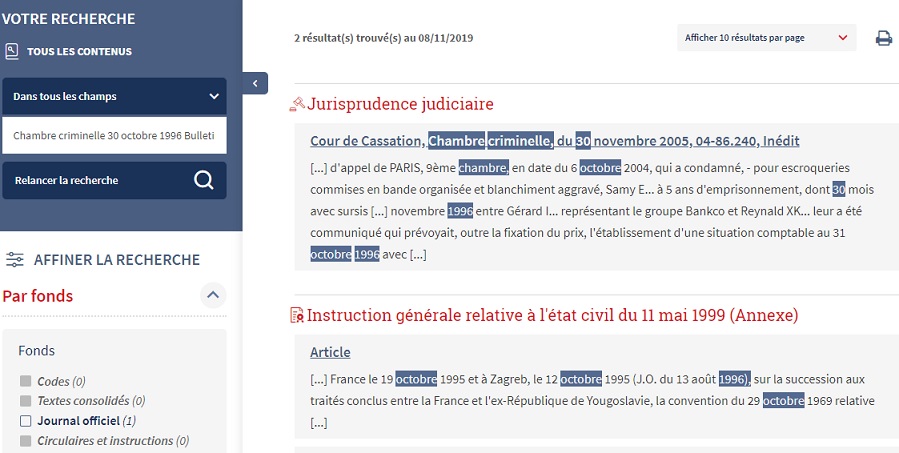Open the Dans tous les champs dropdown
The height and width of the screenshot is (453, 899).
pos(114,96)
